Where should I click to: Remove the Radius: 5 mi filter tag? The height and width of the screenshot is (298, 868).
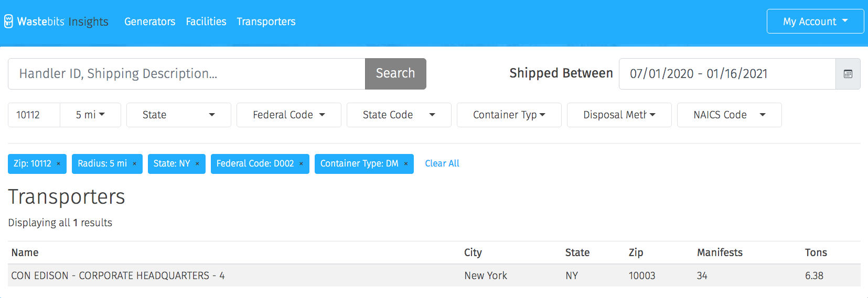134,164
